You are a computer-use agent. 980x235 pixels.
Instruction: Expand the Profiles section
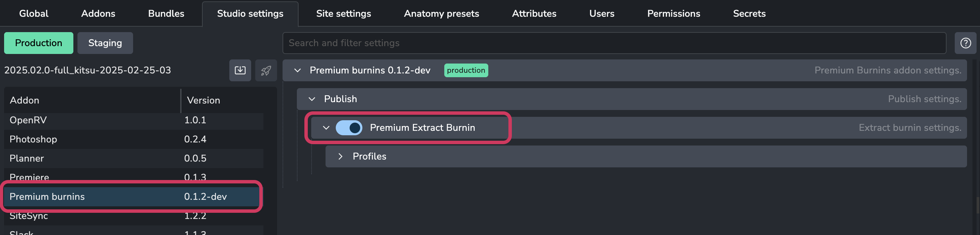[x=341, y=156]
